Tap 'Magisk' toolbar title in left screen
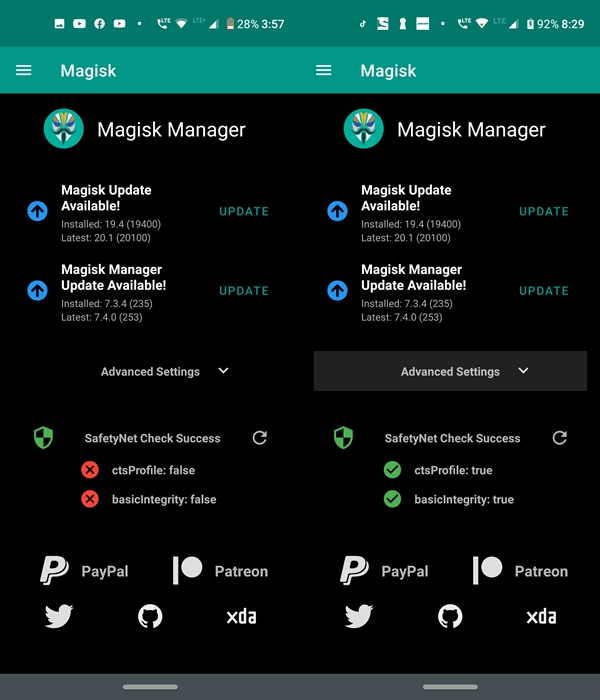The image size is (600, 700). (88, 71)
